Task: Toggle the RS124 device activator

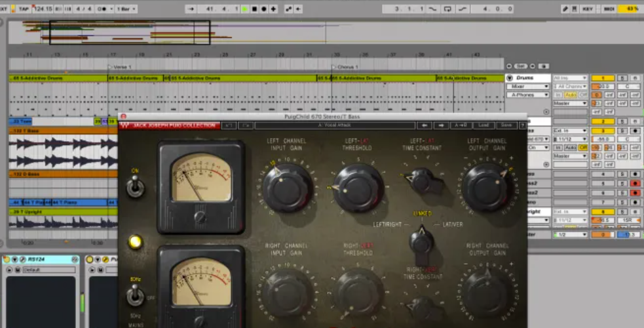Action: click(x=7, y=259)
